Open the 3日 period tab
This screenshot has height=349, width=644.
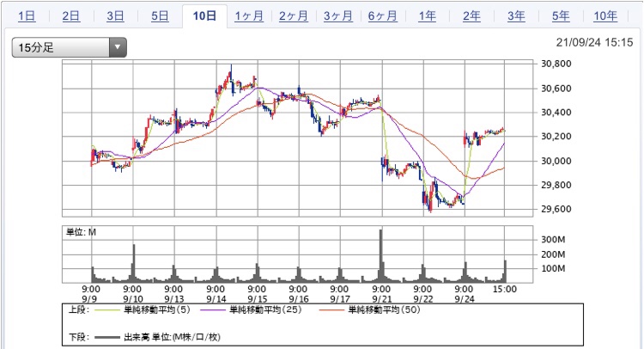tap(115, 16)
